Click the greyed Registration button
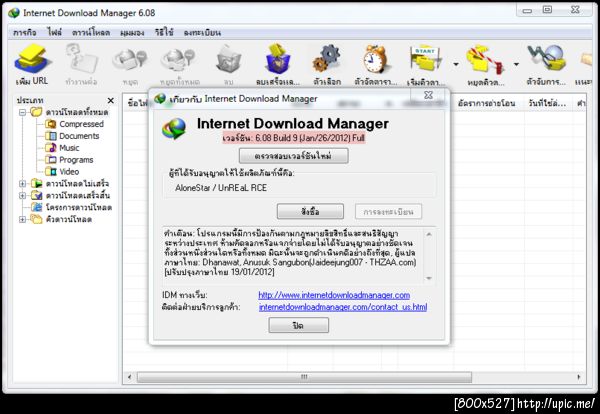The image size is (600, 414). [388, 212]
